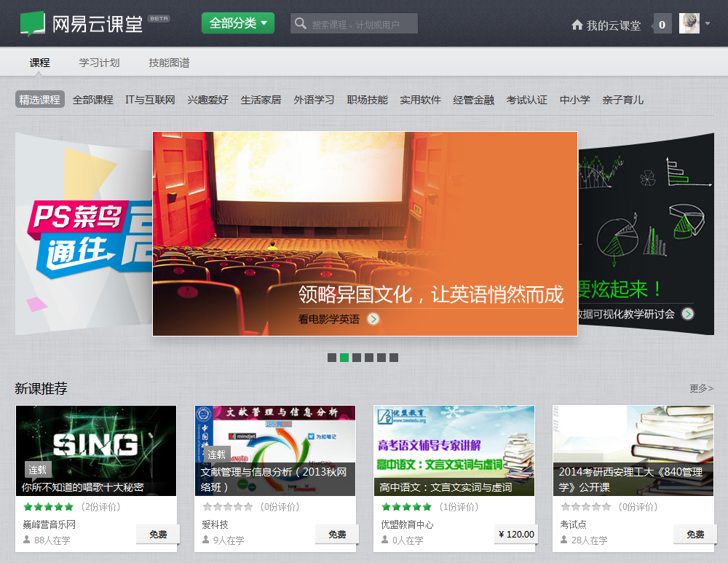Click the home icon beside 我的云课堂
Screen dimensions: 728x563
pyautogui.click(x=577, y=25)
